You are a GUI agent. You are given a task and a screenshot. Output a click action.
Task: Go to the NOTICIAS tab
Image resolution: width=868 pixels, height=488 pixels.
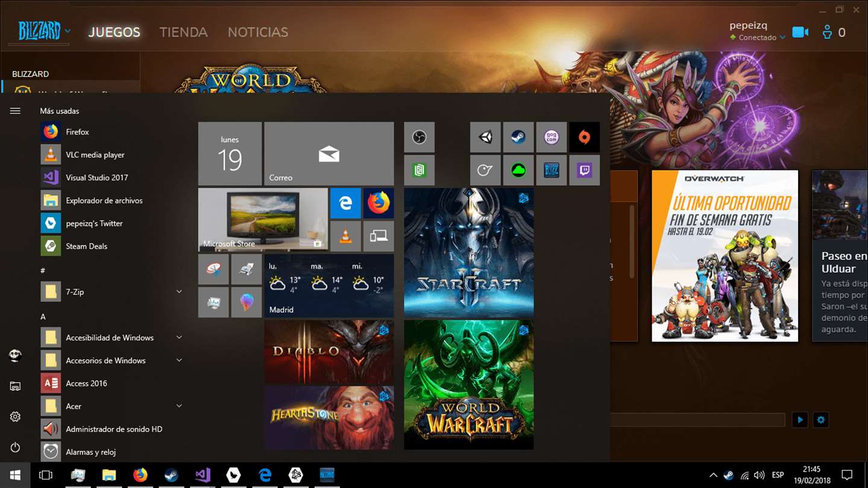258,32
